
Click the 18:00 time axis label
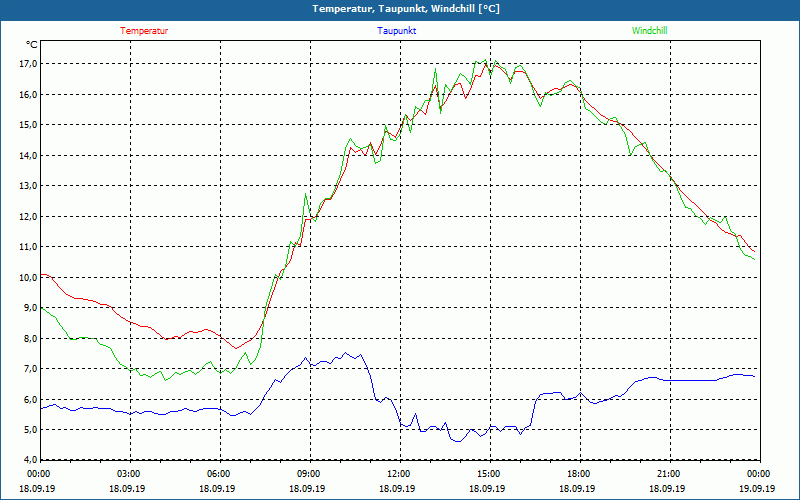579,474
